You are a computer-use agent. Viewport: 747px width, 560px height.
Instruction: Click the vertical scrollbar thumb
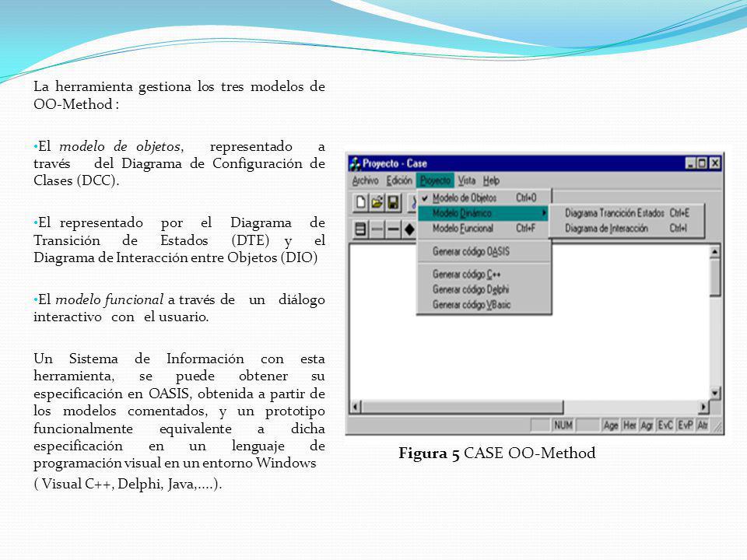coord(714,278)
